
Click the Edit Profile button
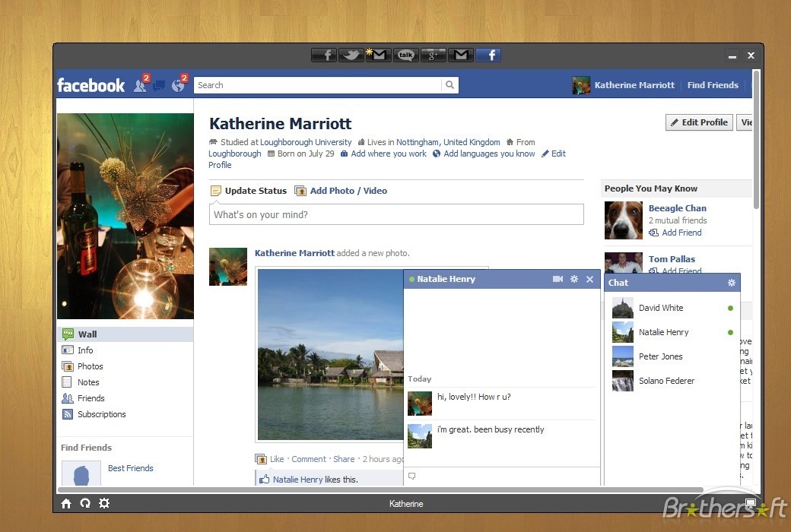(x=699, y=122)
